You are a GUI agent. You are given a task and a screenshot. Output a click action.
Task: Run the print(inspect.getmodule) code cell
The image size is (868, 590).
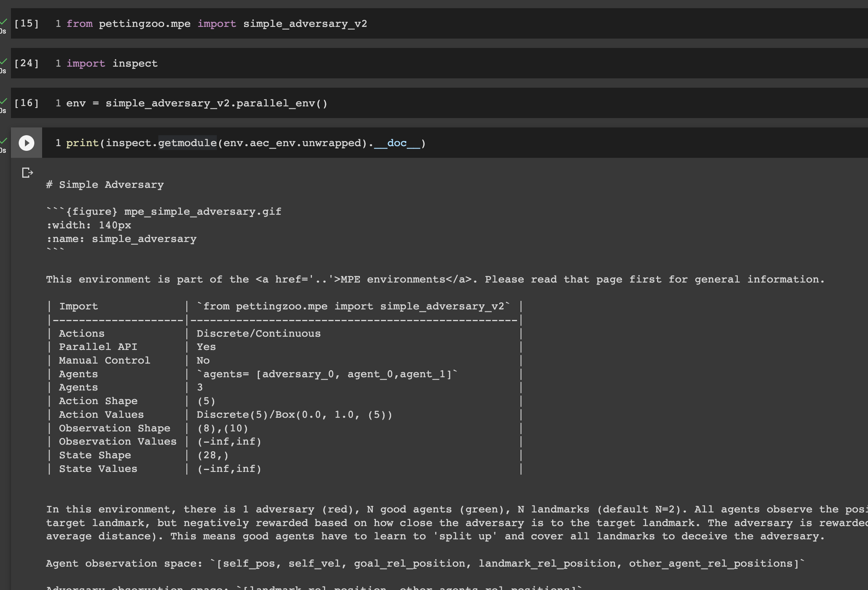click(26, 143)
